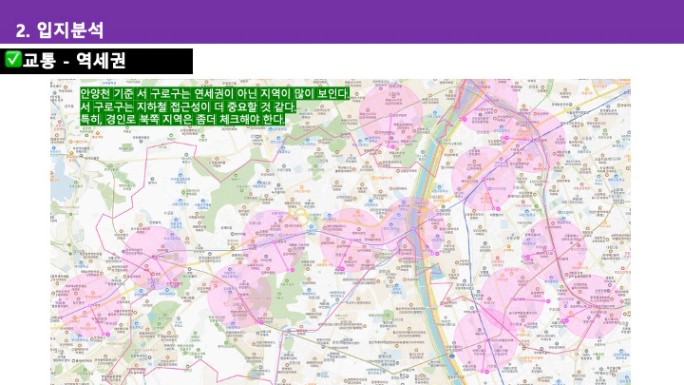Viewport: 684px width, 385px height.
Task: Click the pink station circle right of the green note
Action: pyautogui.click(x=391, y=114)
